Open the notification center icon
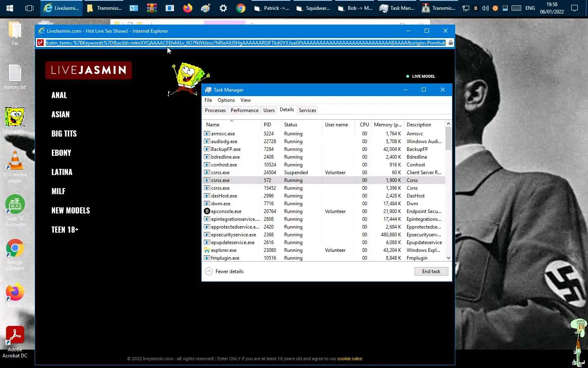The height and width of the screenshot is (368, 588). [574, 8]
